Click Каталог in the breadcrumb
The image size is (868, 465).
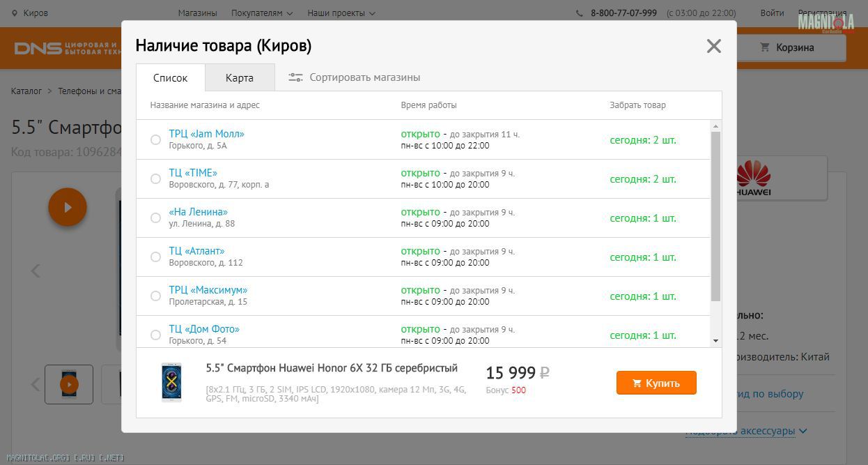[26, 91]
